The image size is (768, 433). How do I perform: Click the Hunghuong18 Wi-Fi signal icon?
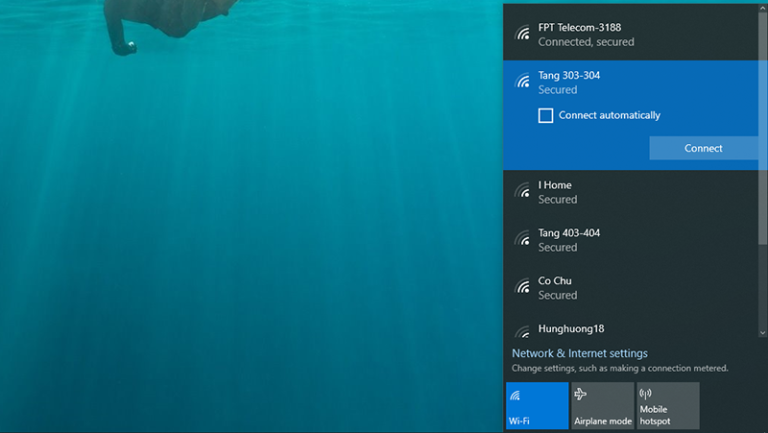522,331
